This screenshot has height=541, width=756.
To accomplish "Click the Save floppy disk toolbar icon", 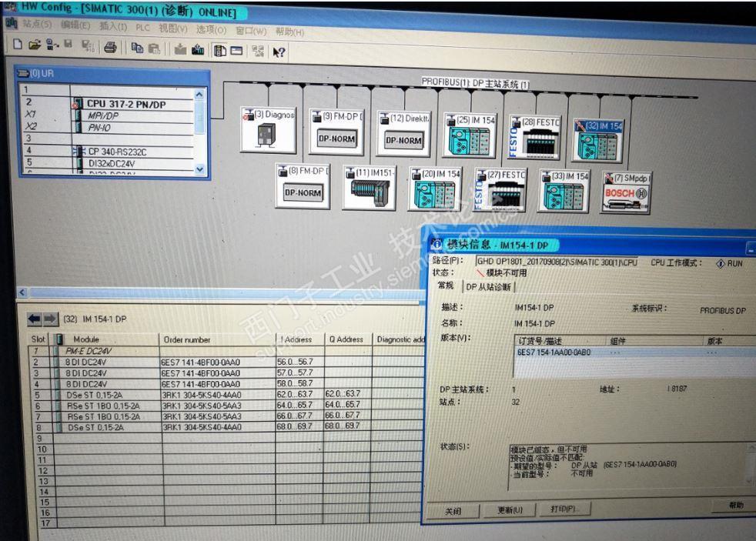I will (68, 45).
